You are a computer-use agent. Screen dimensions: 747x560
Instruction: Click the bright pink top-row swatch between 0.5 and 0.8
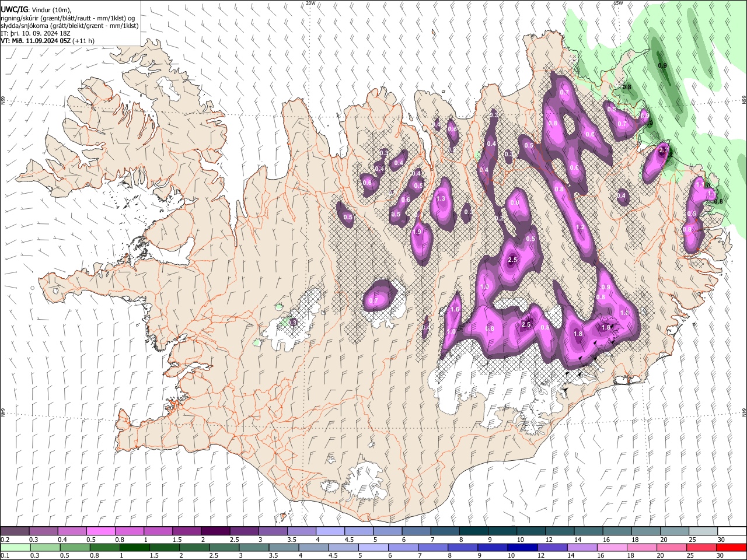[x=100, y=531]
